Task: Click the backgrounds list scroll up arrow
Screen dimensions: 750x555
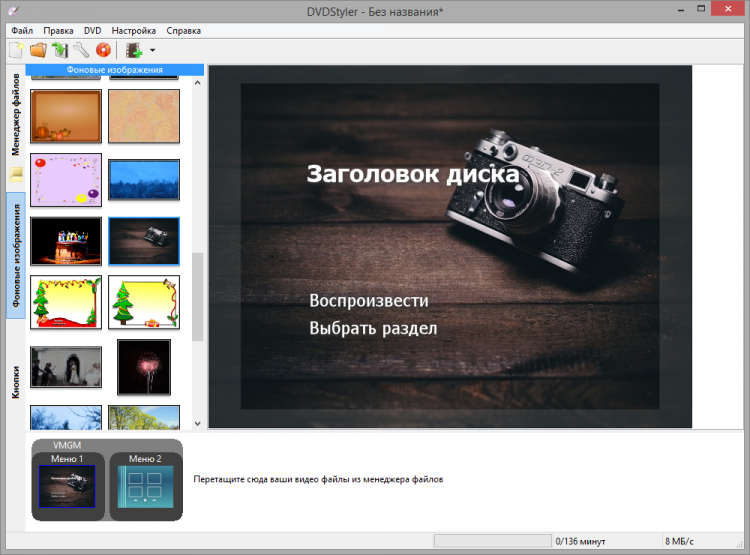Action: pyautogui.click(x=198, y=83)
